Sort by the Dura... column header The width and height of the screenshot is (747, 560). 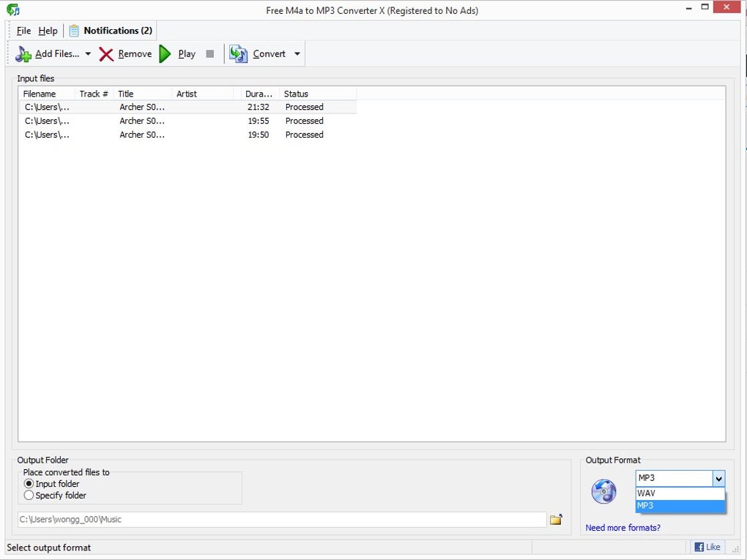click(259, 94)
